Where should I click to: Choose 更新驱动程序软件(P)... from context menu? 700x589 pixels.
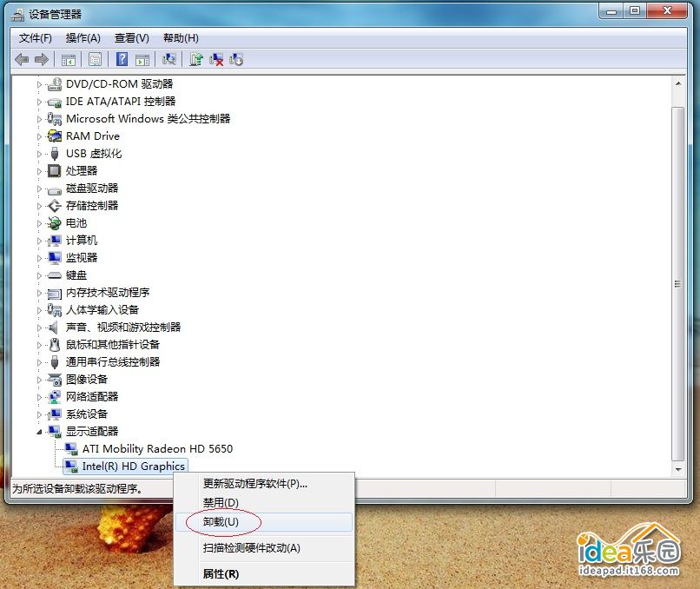pyautogui.click(x=264, y=484)
